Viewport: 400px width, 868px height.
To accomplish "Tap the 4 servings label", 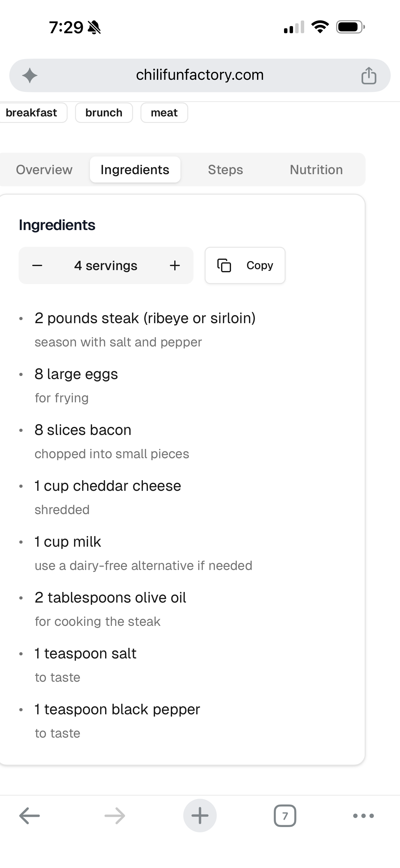I will [106, 266].
